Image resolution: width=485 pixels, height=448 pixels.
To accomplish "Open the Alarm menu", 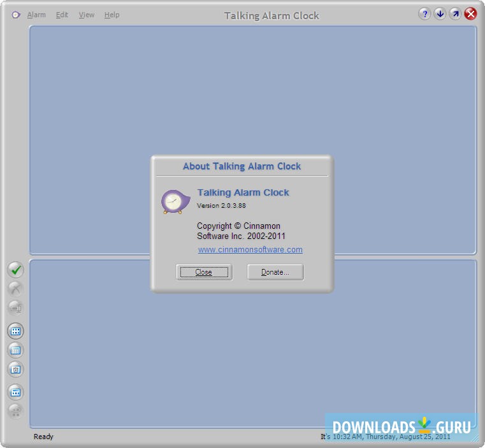I will coord(36,15).
